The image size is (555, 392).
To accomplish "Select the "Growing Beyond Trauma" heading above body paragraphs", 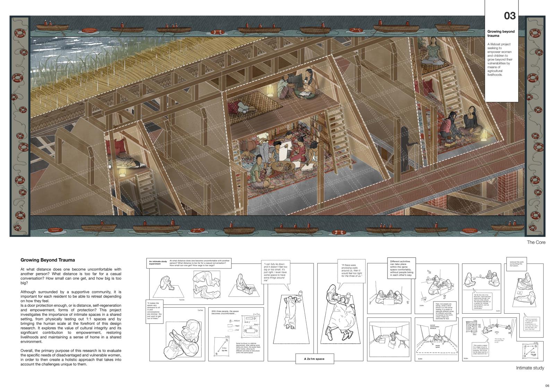I will [48, 260].
